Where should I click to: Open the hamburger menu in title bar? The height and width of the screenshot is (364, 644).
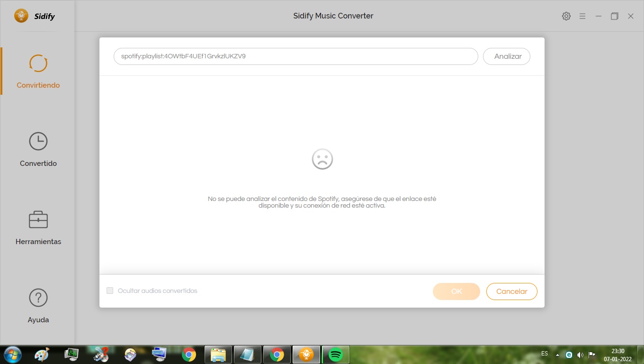point(582,16)
